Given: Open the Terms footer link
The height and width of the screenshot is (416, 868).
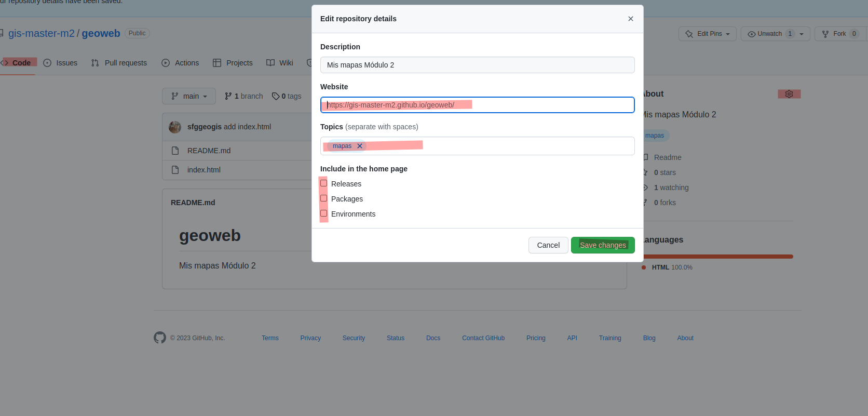Looking at the screenshot, I should 270,338.
